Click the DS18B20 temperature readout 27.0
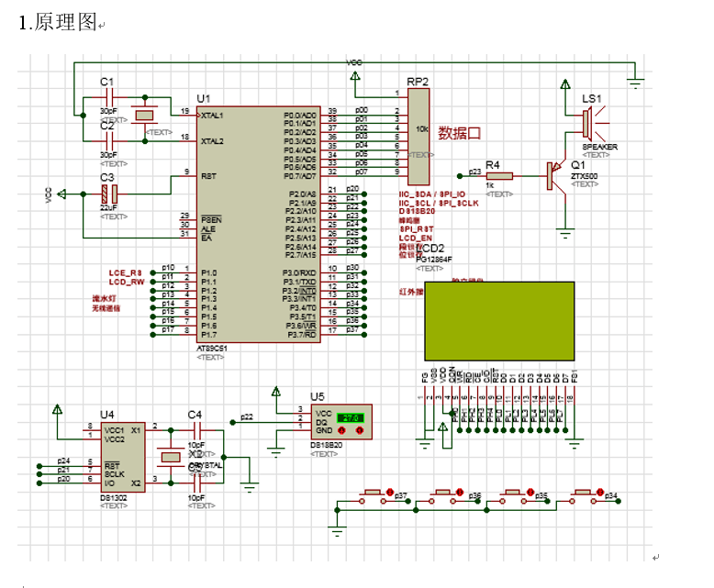 pyautogui.click(x=351, y=417)
